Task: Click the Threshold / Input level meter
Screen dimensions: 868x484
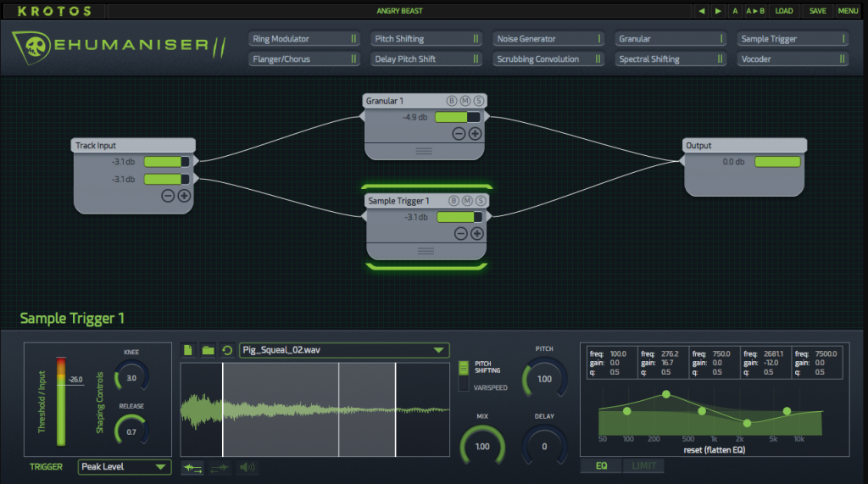Action: [x=61, y=402]
